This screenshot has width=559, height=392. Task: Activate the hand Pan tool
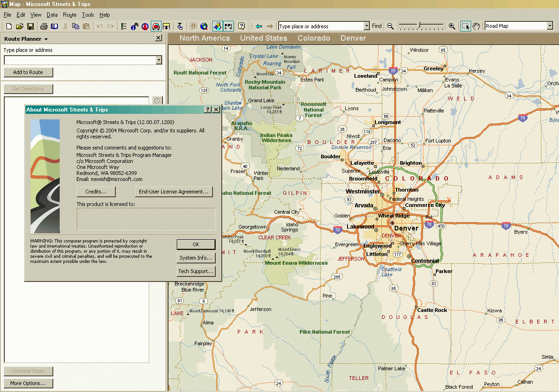click(x=476, y=26)
